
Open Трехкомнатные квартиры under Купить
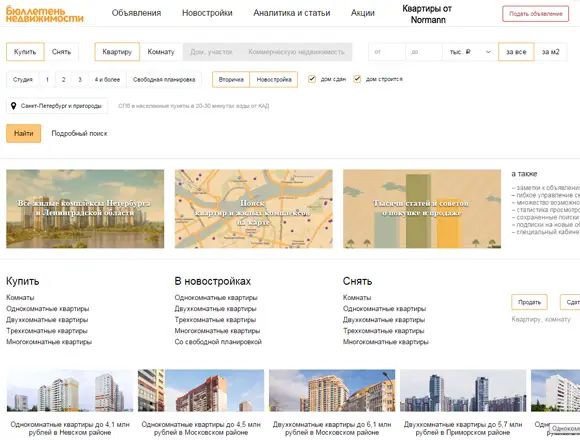coord(47,331)
